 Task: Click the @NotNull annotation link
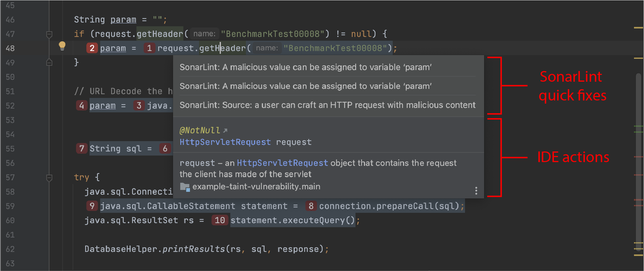coord(200,130)
